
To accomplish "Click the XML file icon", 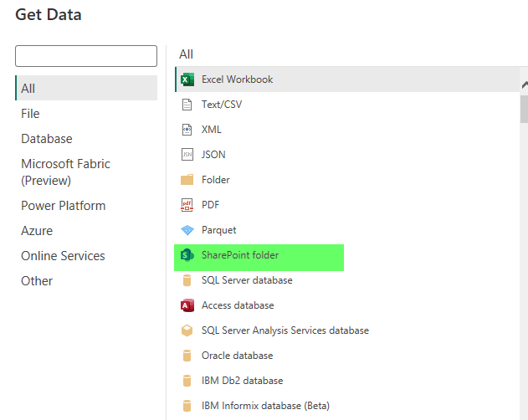I will (187, 130).
